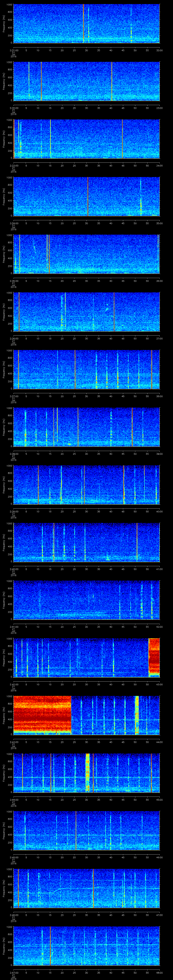Open the spectrogram panel starting at 2:33:00
173x980 pixels.
86,139
